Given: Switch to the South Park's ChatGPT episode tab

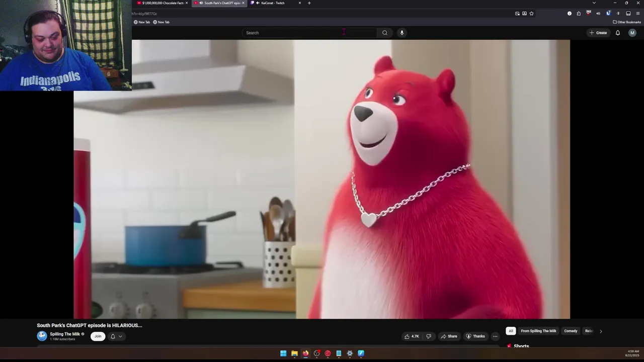Looking at the screenshot, I should coord(219,3).
